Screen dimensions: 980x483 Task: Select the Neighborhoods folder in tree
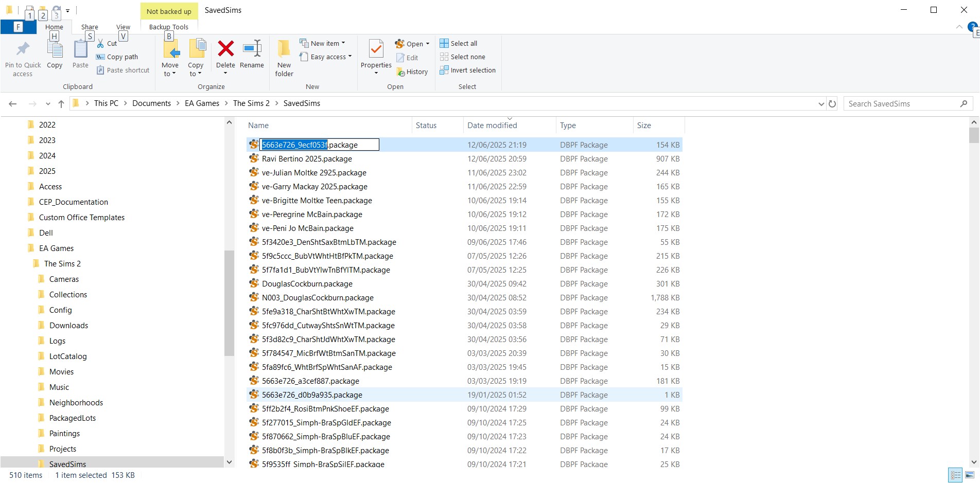76,403
